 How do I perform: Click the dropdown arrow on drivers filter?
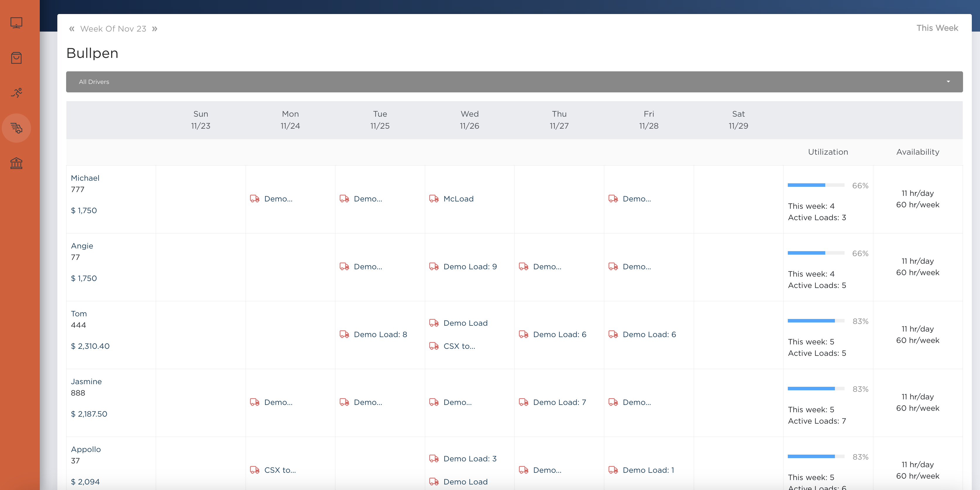(948, 82)
